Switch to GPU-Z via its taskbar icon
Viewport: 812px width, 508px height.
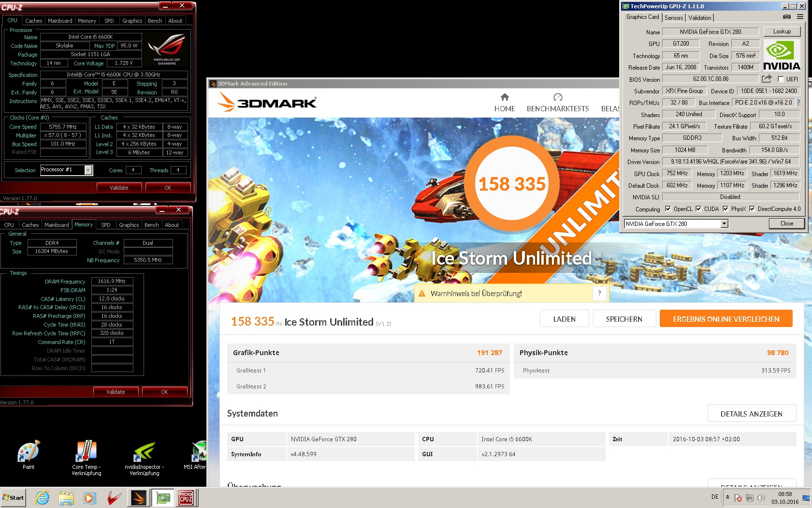click(x=163, y=498)
